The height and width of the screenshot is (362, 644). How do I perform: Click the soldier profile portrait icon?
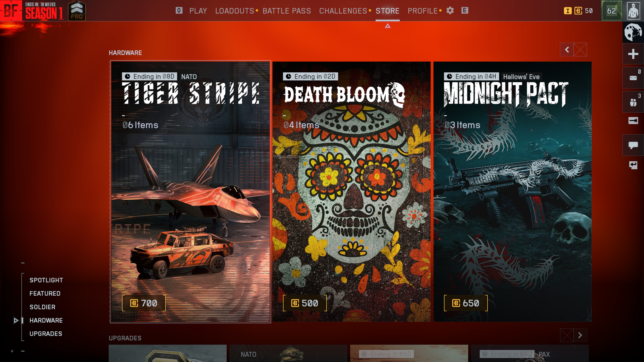(x=633, y=11)
